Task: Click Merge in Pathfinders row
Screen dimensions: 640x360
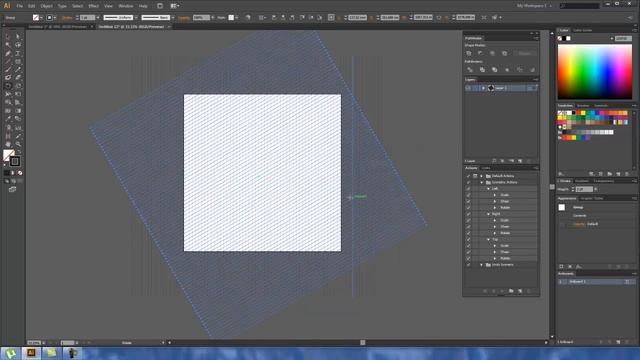Action: 494,70
